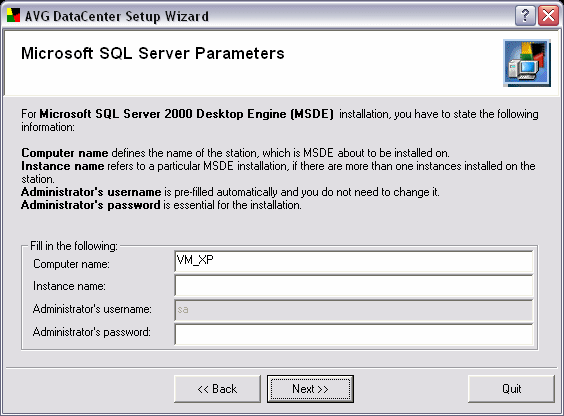Go back with the << Back button
Screen dimensions: 564x416
click(x=217, y=389)
